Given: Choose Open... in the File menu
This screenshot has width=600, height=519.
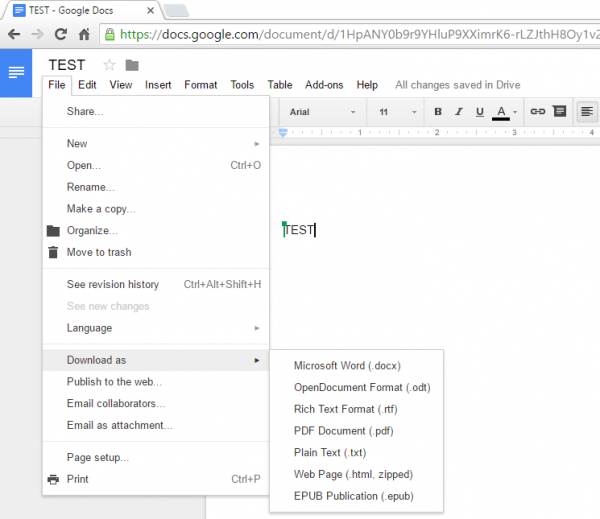Looking at the screenshot, I should (x=156, y=165).
